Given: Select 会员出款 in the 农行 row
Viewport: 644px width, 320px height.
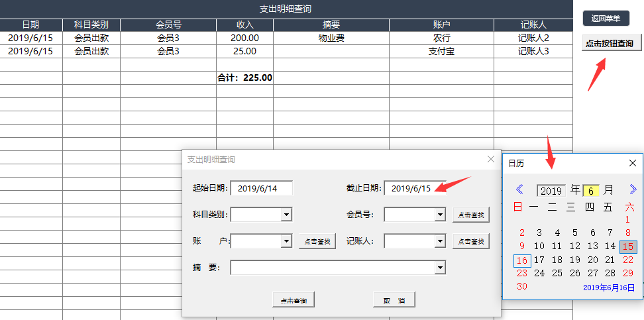Looking at the screenshot, I should click(91, 38).
